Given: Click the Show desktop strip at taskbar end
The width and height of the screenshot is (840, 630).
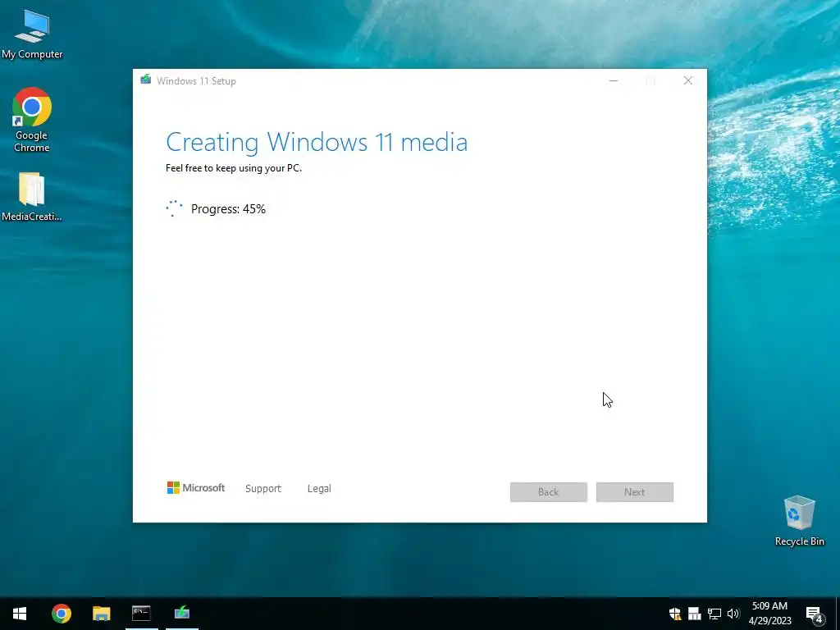Looking at the screenshot, I should tap(838, 614).
